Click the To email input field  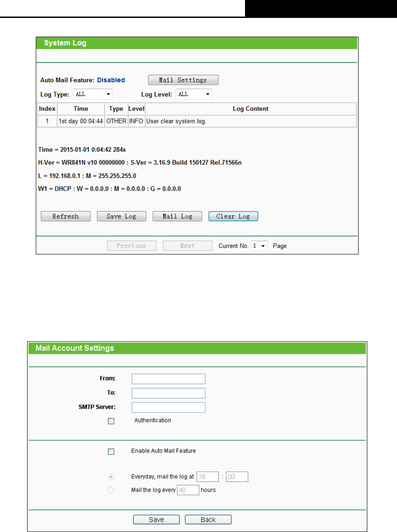click(x=168, y=393)
